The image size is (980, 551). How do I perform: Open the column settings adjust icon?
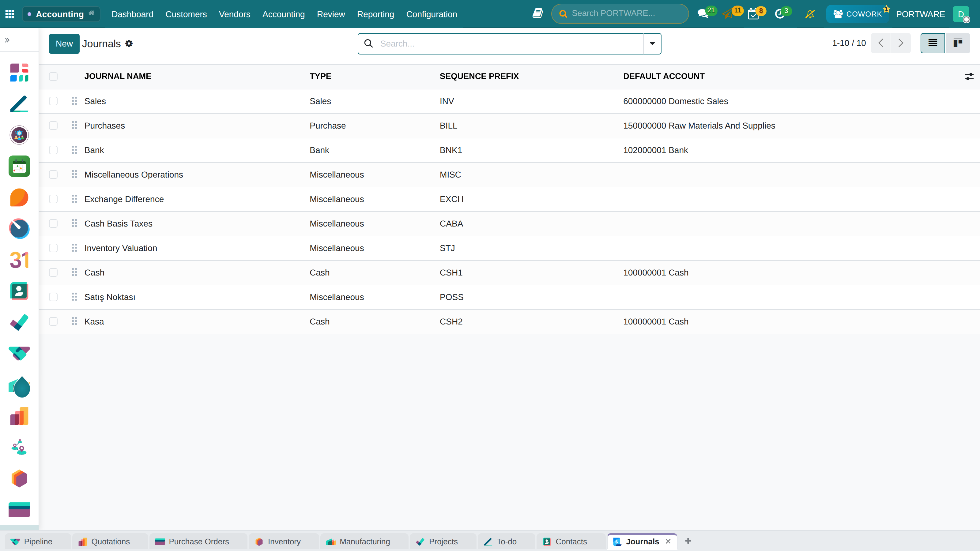969,77
